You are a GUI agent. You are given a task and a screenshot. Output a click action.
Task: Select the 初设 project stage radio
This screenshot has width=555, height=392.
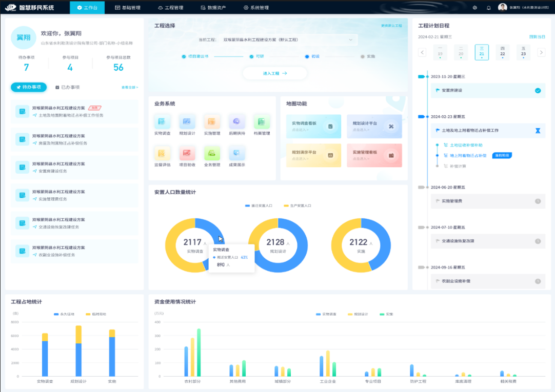point(307,56)
